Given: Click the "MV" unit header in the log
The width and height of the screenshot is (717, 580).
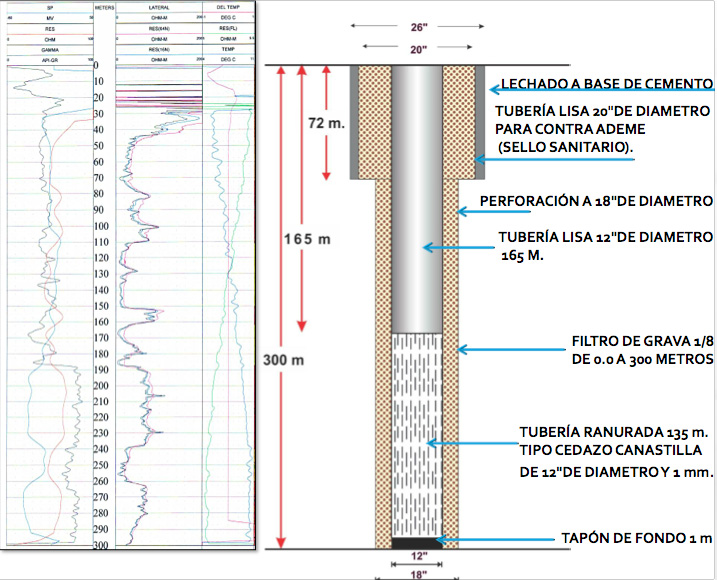Looking at the screenshot, I should [x=50, y=18].
